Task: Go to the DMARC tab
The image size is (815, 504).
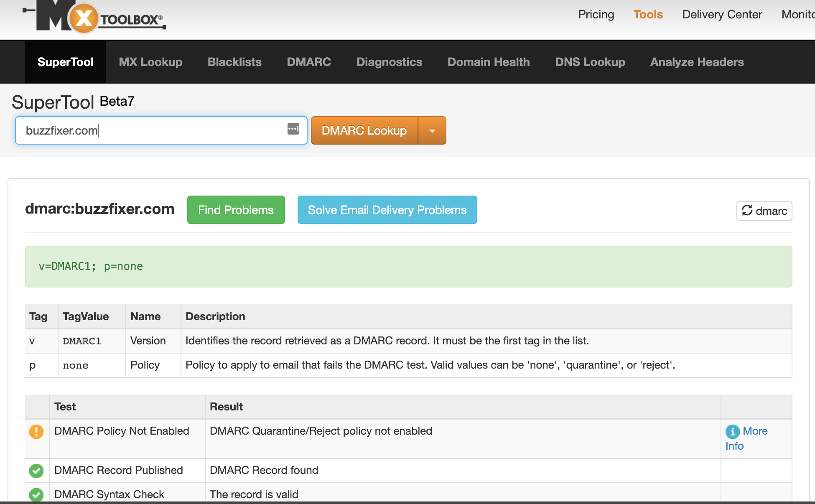Action: (309, 62)
